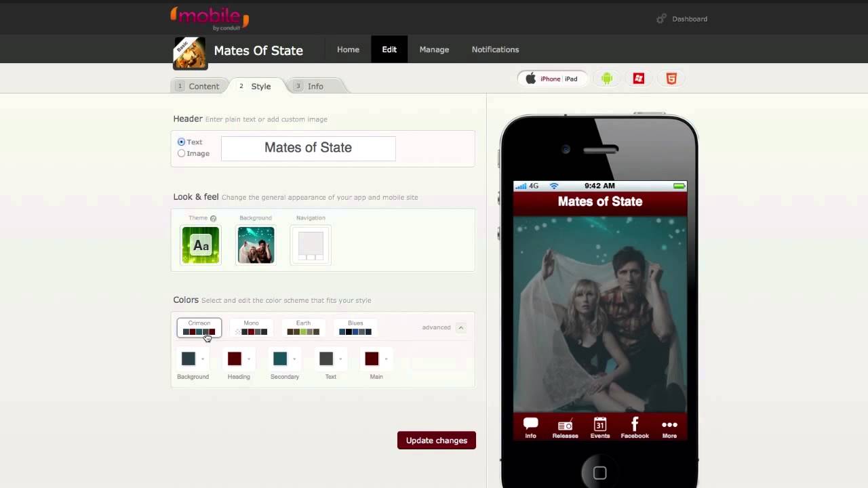This screenshot has width=868, height=488.
Task: Click the Update changes button
Action: pos(437,441)
